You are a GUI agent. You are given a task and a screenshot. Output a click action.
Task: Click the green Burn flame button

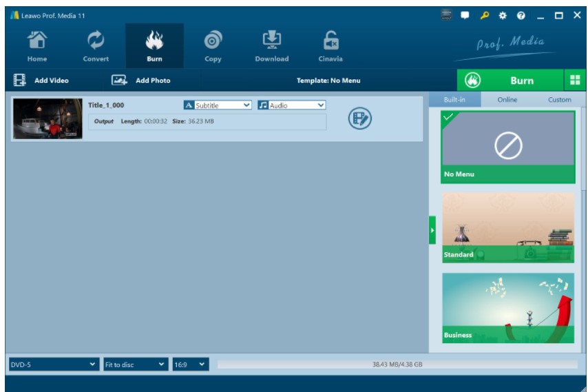(x=510, y=80)
